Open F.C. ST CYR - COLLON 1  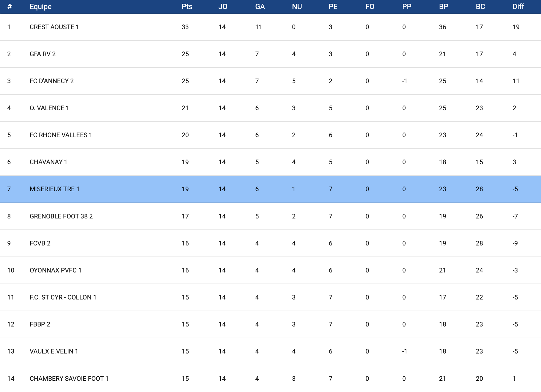(x=63, y=297)
